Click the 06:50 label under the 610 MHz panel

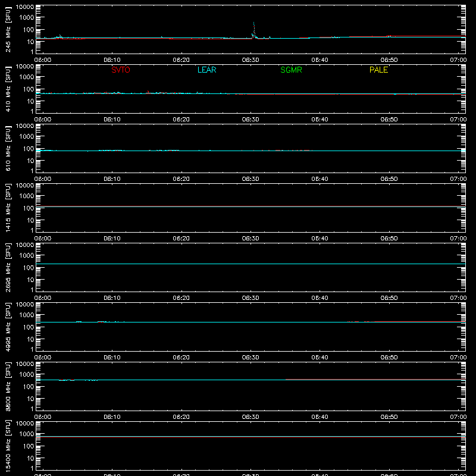click(x=389, y=179)
